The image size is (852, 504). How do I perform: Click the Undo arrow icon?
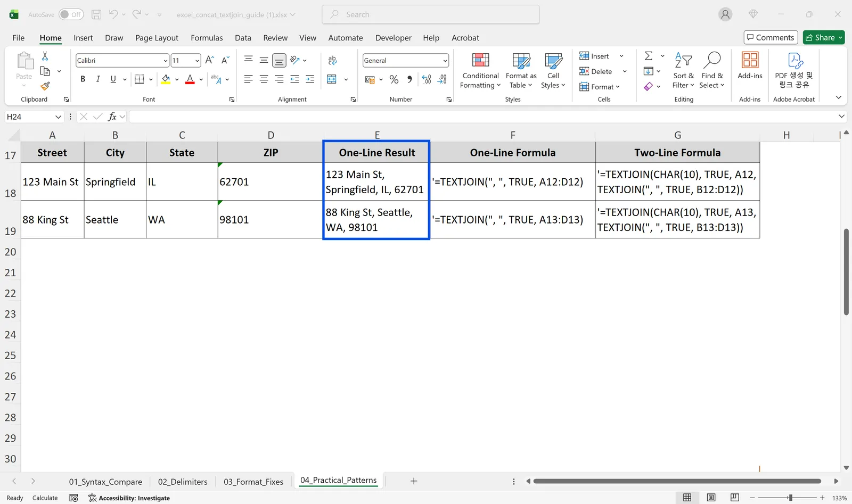113,14
